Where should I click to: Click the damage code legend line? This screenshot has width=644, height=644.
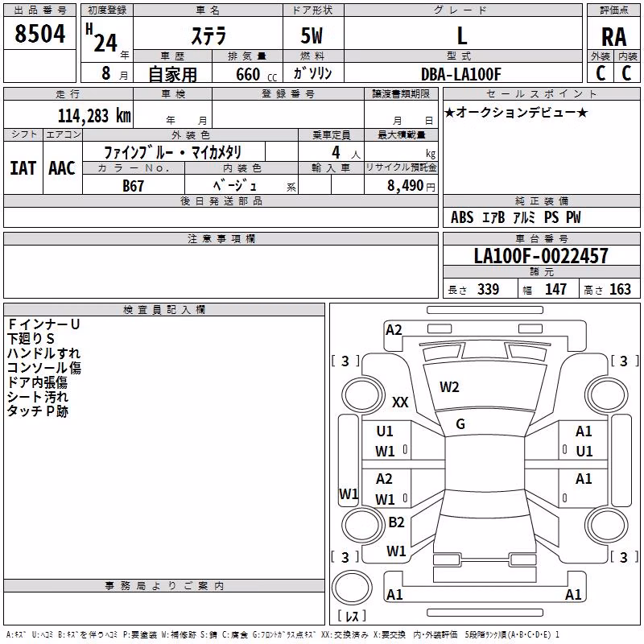coord(283,634)
